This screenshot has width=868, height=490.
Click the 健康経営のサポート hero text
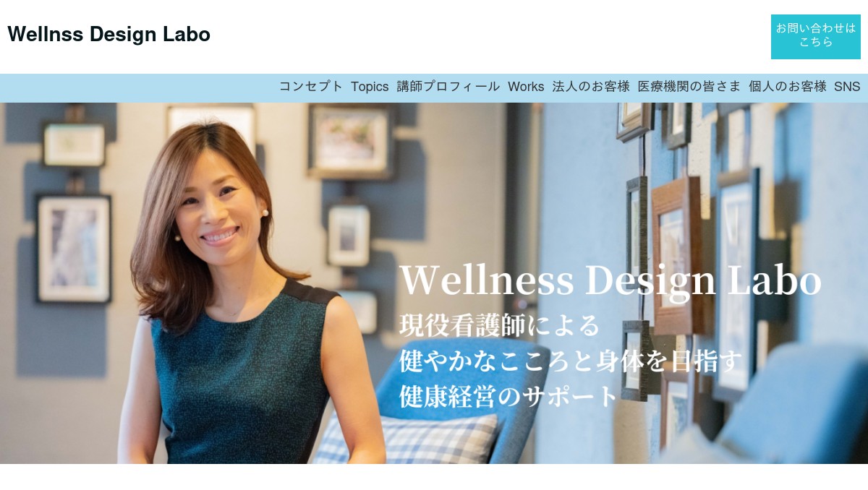[509, 396]
